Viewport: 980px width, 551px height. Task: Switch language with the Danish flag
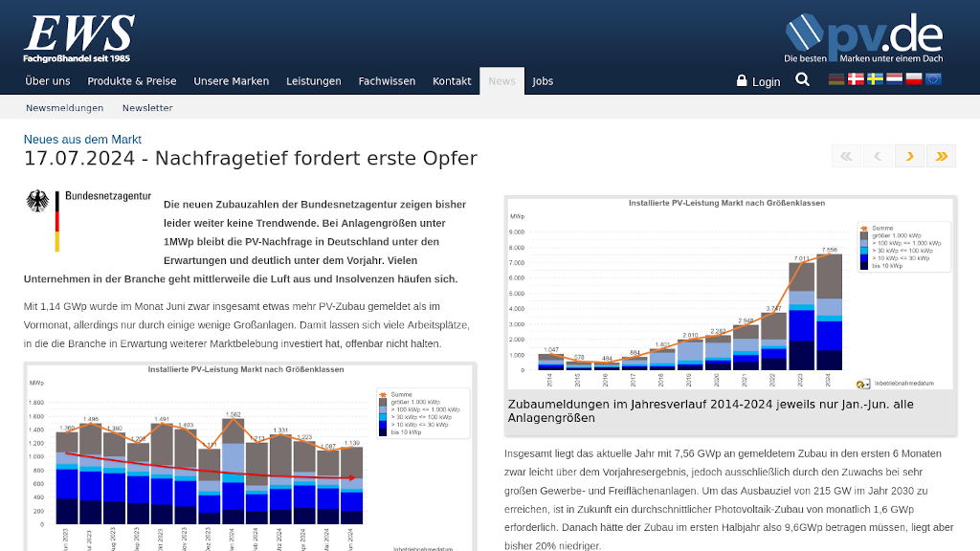tap(856, 79)
